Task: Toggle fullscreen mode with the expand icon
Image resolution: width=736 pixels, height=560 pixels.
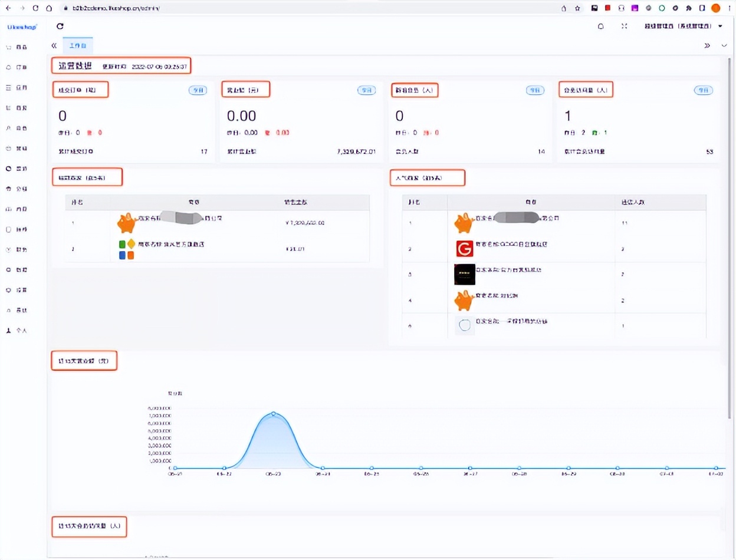Action: tap(624, 27)
